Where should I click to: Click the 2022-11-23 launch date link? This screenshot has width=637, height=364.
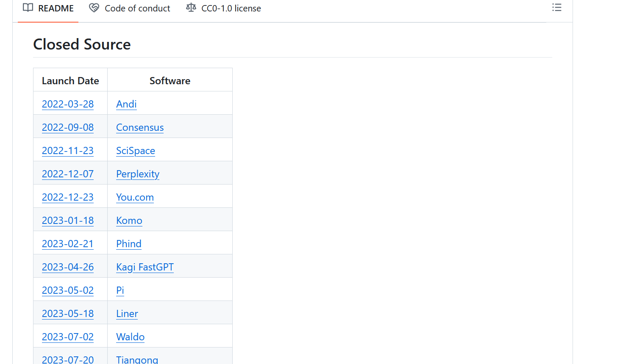coord(68,151)
